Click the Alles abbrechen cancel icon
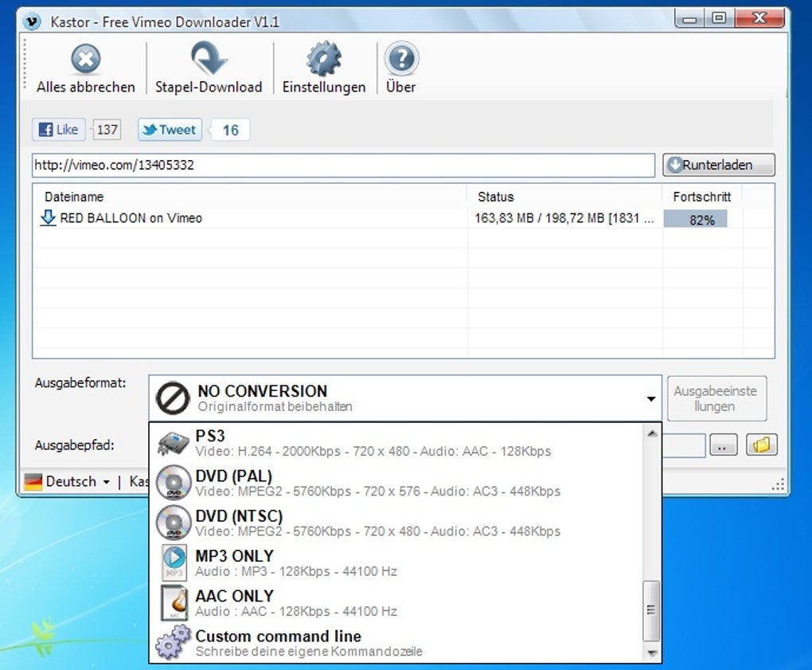Viewport: 812px width, 670px height. [85, 58]
